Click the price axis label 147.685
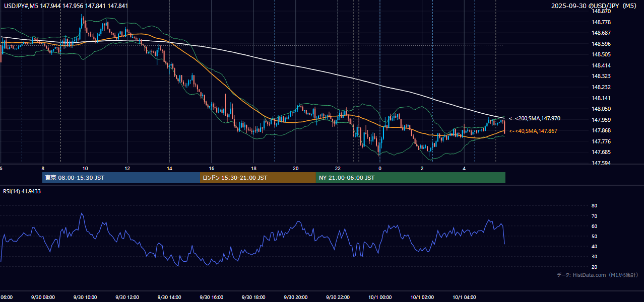 coord(602,152)
